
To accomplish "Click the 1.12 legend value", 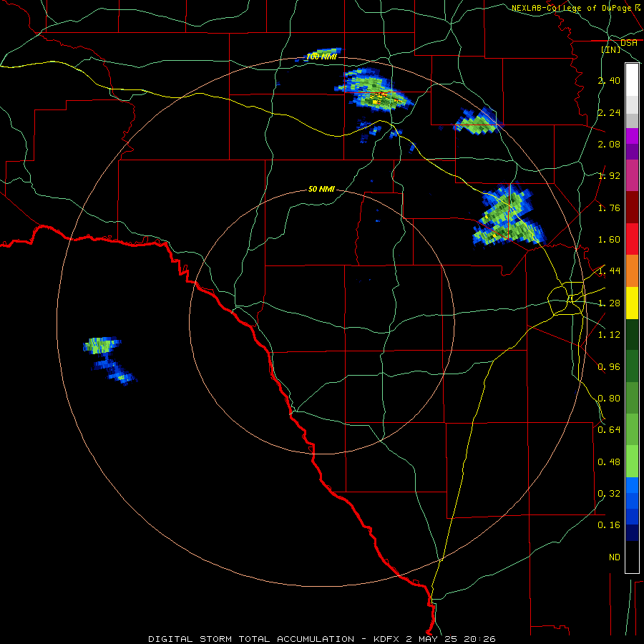I will tap(609, 335).
